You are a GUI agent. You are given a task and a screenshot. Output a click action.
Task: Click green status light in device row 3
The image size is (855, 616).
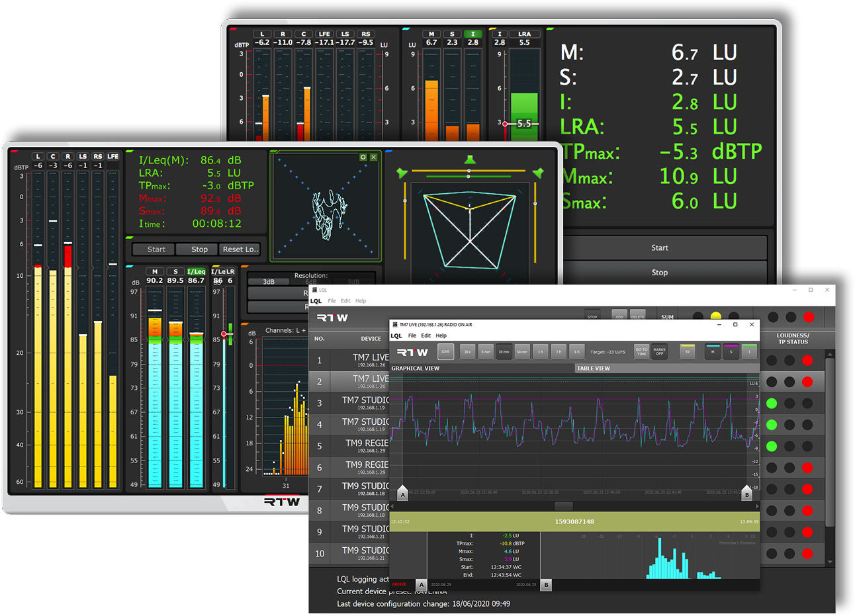772,403
